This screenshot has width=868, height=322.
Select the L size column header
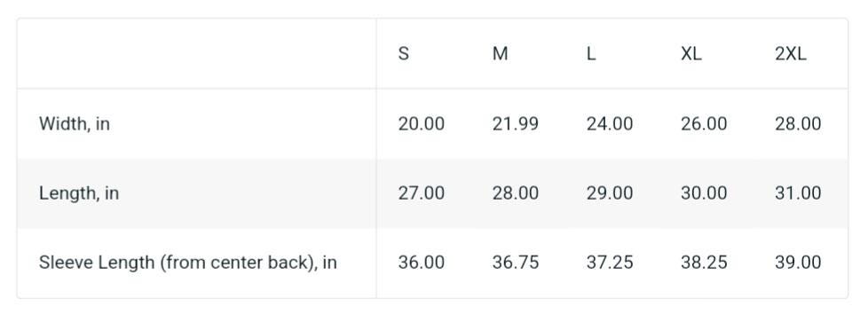click(591, 53)
